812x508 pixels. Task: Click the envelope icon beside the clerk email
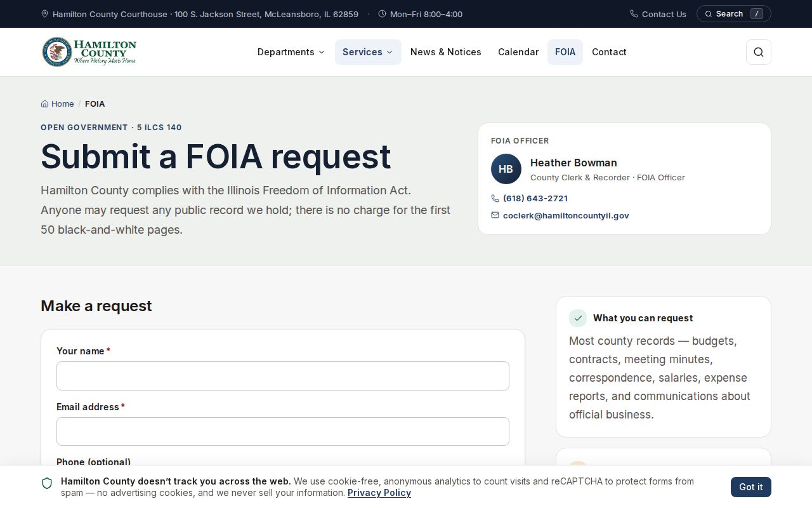(x=495, y=215)
